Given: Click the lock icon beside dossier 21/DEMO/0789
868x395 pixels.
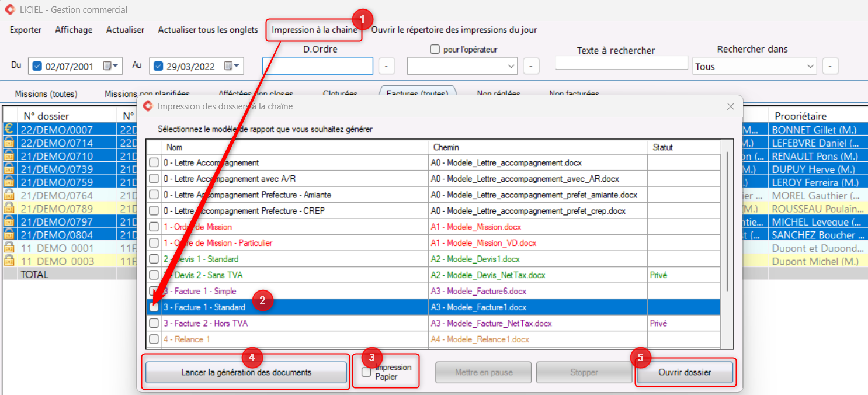Looking at the screenshot, I should click(9, 209).
